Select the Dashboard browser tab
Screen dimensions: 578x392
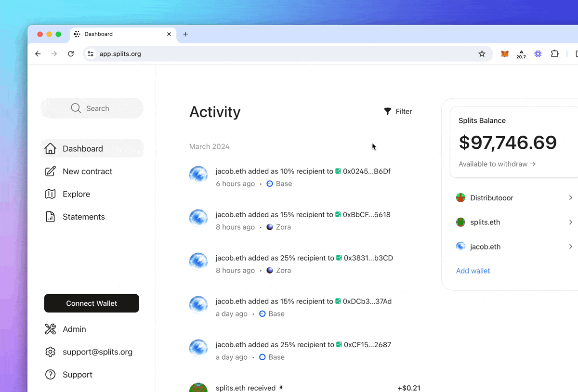[x=123, y=34]
